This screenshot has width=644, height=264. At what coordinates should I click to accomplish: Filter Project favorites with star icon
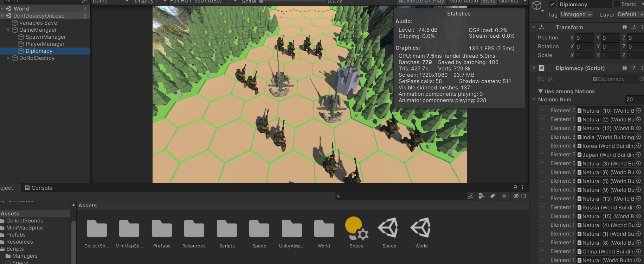[504, 196]
